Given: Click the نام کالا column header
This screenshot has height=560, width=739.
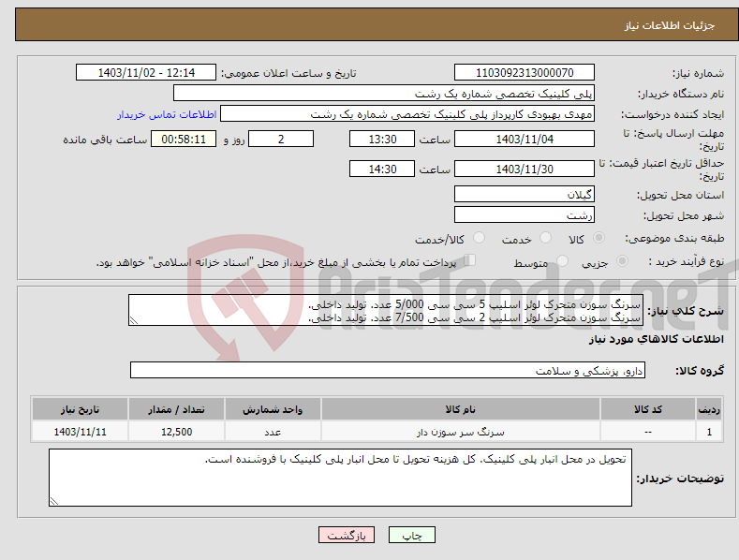Looking at the screenshot, I should point(461,409).
